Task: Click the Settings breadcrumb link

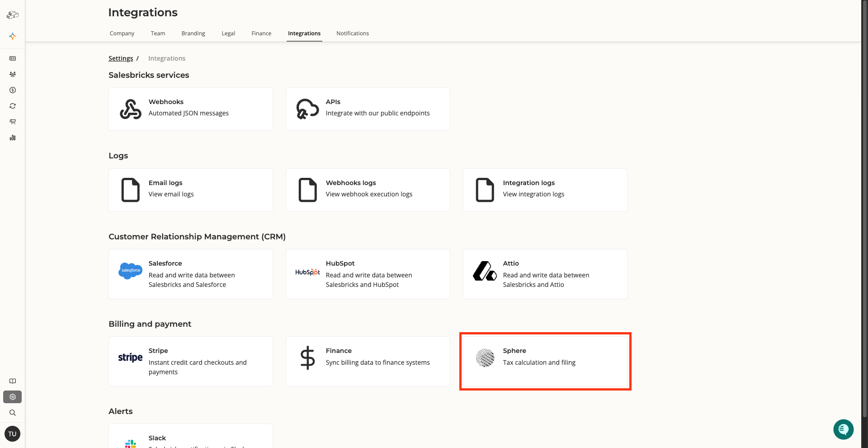Action: pos(121,58)
